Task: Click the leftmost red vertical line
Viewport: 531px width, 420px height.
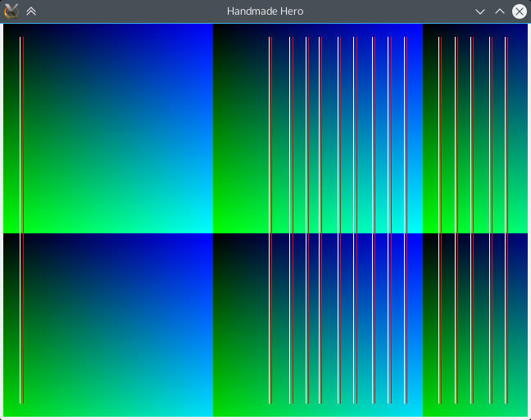Action: click(x=24, y=164)
